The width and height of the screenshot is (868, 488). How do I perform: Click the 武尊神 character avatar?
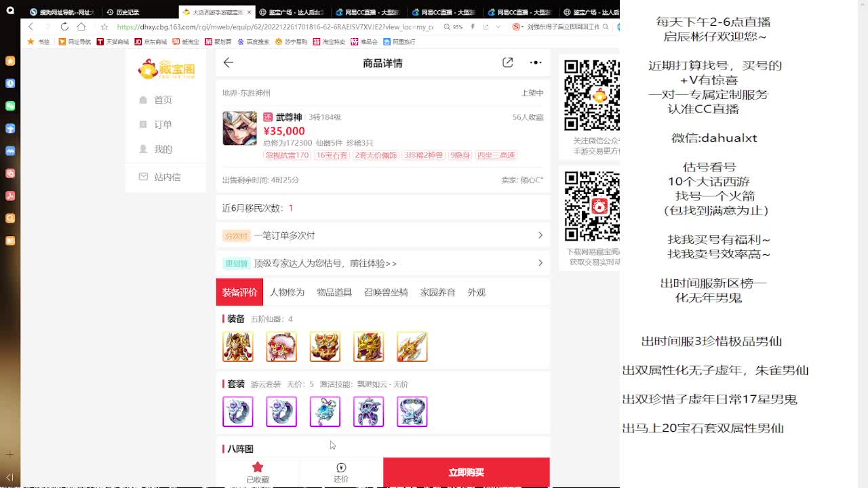click(239, 128)
